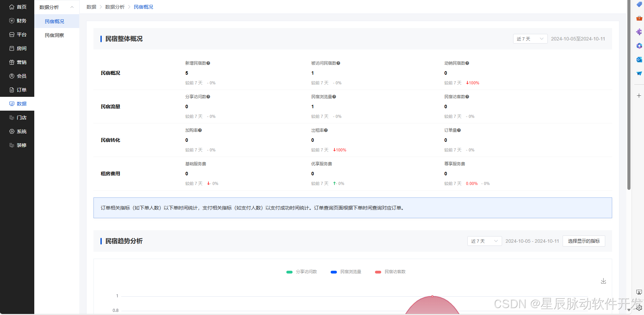
Task: Open the 财务 finance section
Action: click(x=17, y=21)
